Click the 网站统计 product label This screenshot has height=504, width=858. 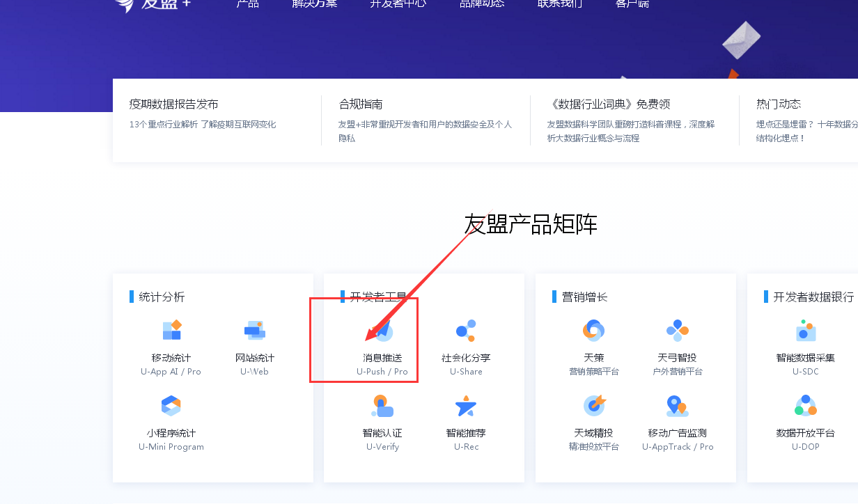click(x=255, y=358)
